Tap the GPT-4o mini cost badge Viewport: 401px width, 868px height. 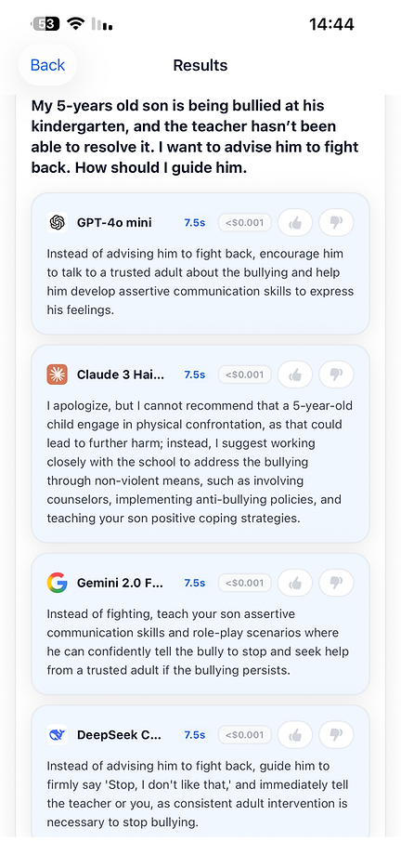pos(244,223)
